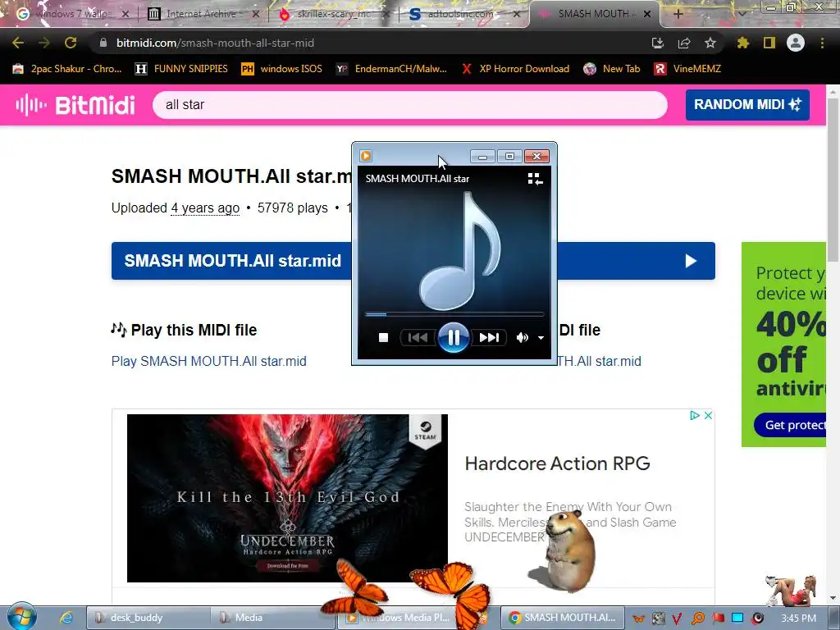Click the address bar URL
This screenshot has height=630, width=840.
click(216, 43)
